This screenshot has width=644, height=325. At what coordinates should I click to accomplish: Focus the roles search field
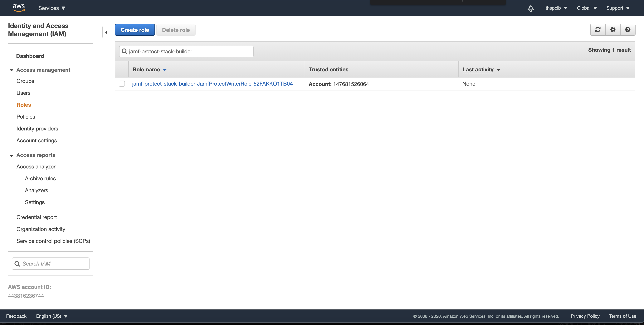pos(186,51)
